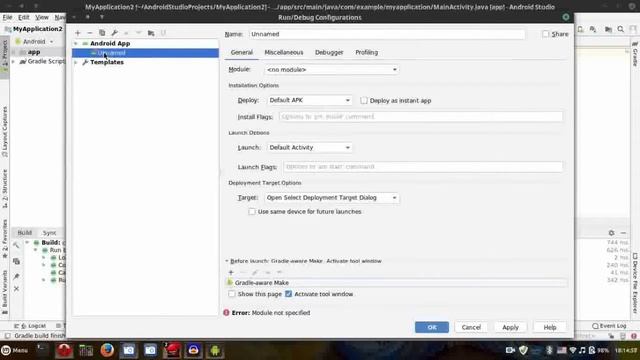This screenshot has width=640, height=360.
Task: Click the Help button
Action: (550, 327)
